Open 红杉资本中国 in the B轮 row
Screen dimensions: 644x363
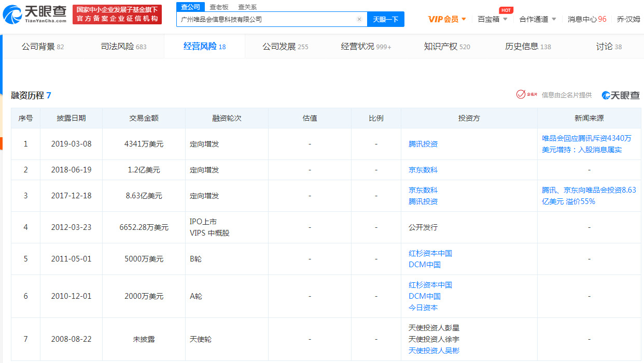pos(430,253)
